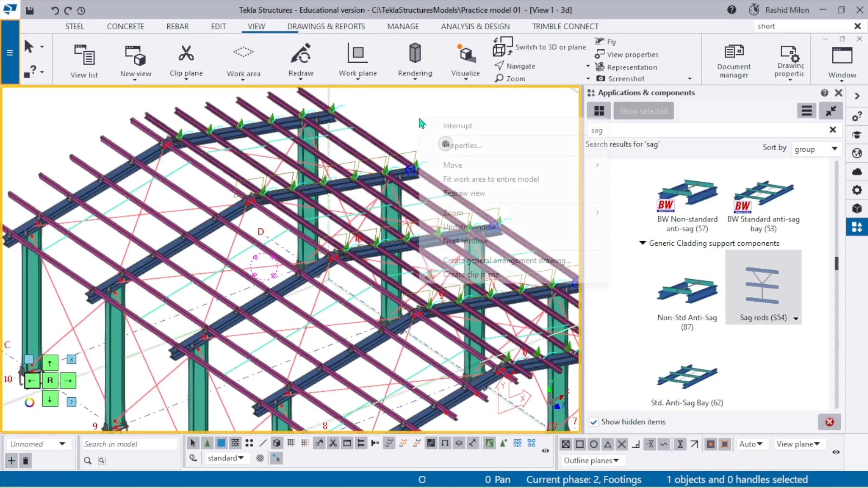Collapse Generic Cladding support components group

pos(642,243)
